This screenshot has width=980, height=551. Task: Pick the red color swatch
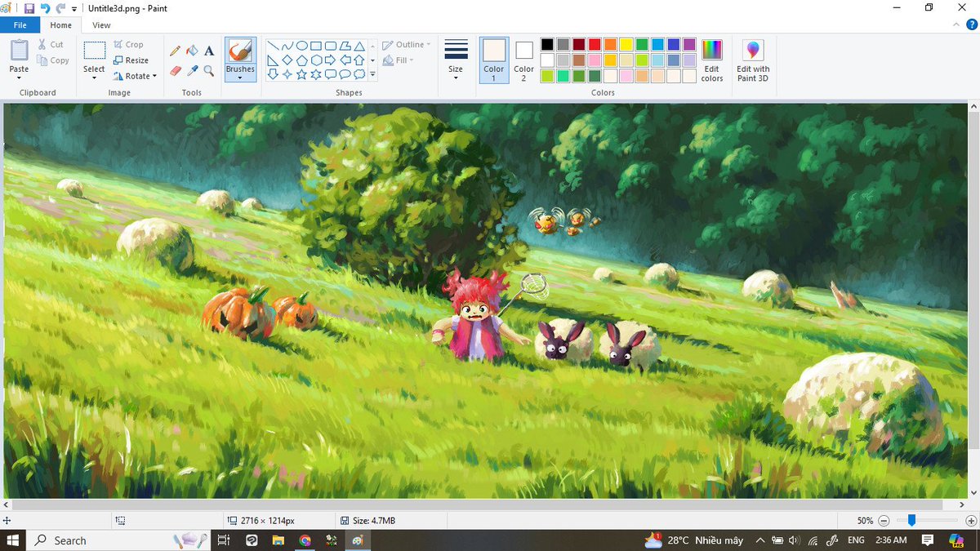[x=595, y=44]
